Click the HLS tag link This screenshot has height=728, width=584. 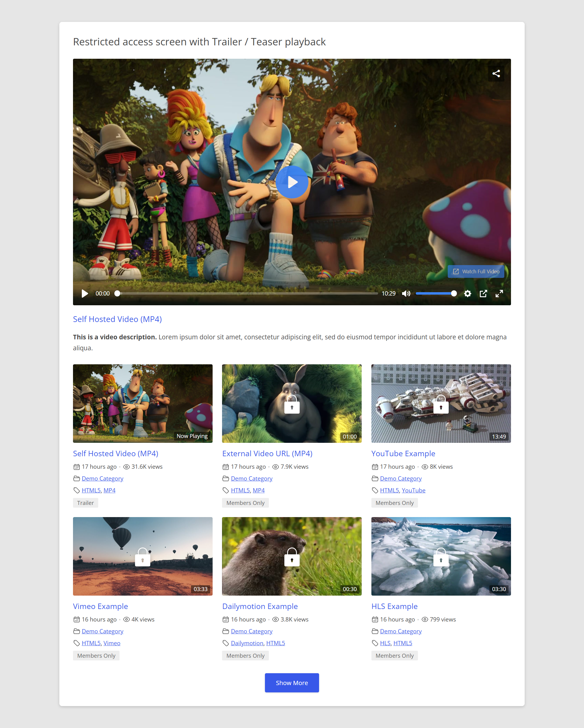tap(385, 643)
